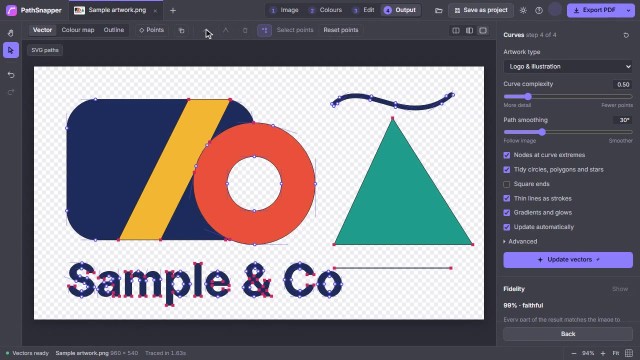Viewport: 640px width, 360px height.
Task: Click the PathSnapper logo icon
Action: [x=11, y=10]
